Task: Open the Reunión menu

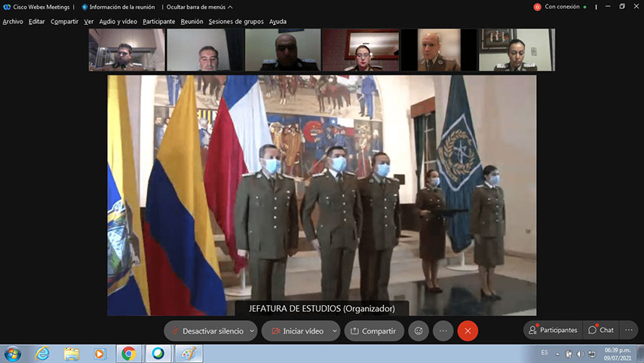Action: 192,22
